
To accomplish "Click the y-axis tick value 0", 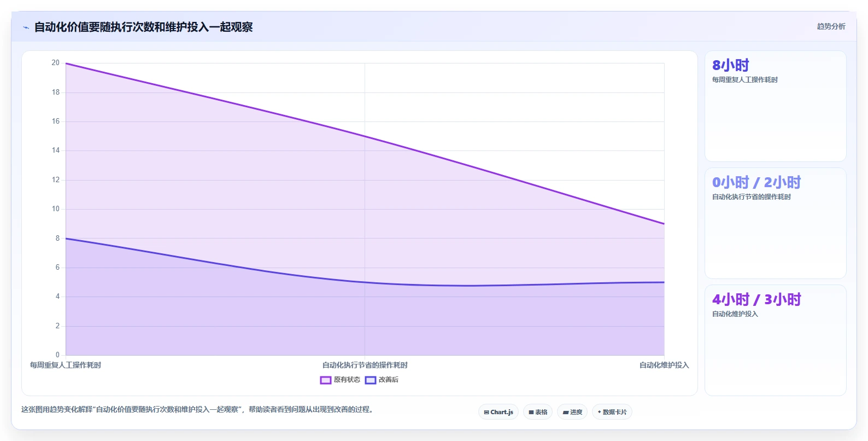I will (57, 355).
